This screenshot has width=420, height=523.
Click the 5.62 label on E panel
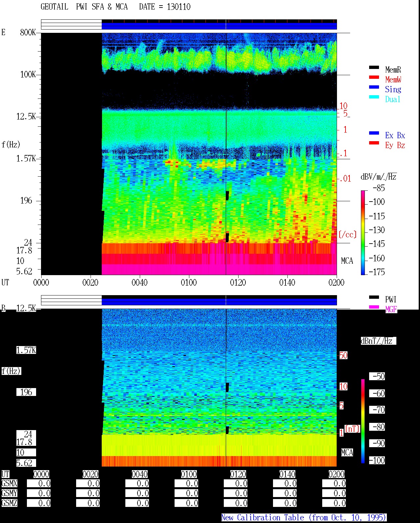(x=24, y=271)
